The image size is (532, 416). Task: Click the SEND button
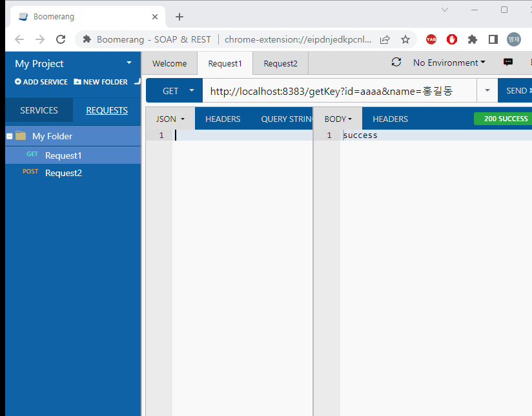(x=515, y=90)
